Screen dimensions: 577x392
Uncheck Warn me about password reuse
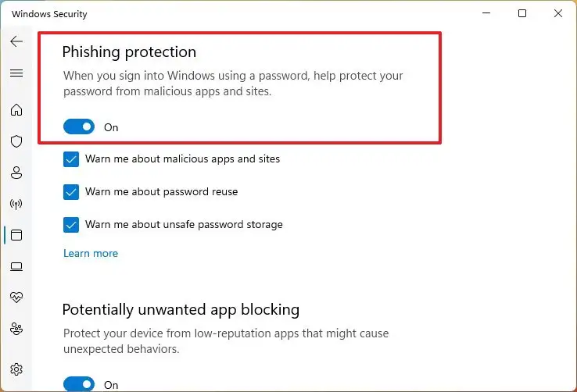(71, 192)
